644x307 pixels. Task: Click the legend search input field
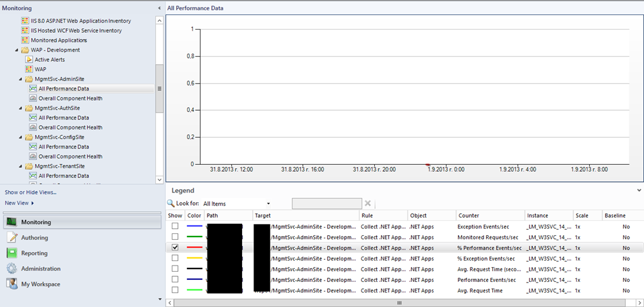pos(326,203)
